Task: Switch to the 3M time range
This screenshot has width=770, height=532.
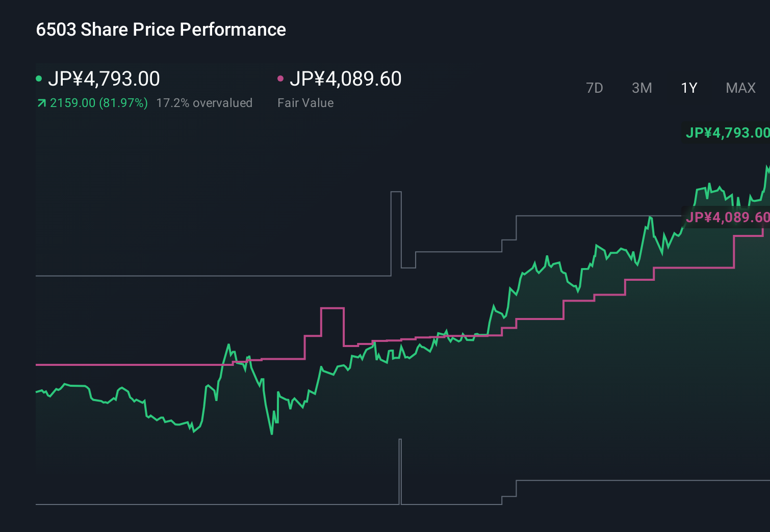Action: pyautogui.click(x=641, y=88)
